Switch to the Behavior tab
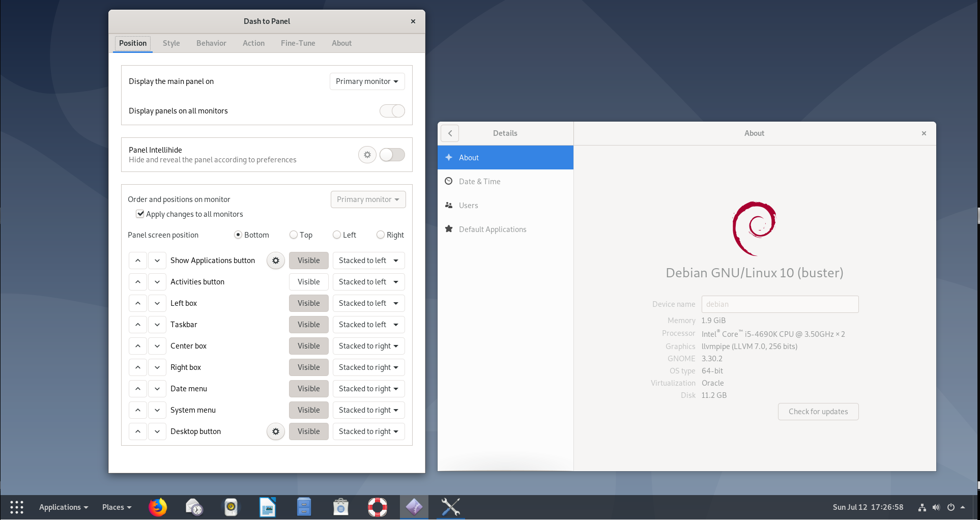 point(211,43)
